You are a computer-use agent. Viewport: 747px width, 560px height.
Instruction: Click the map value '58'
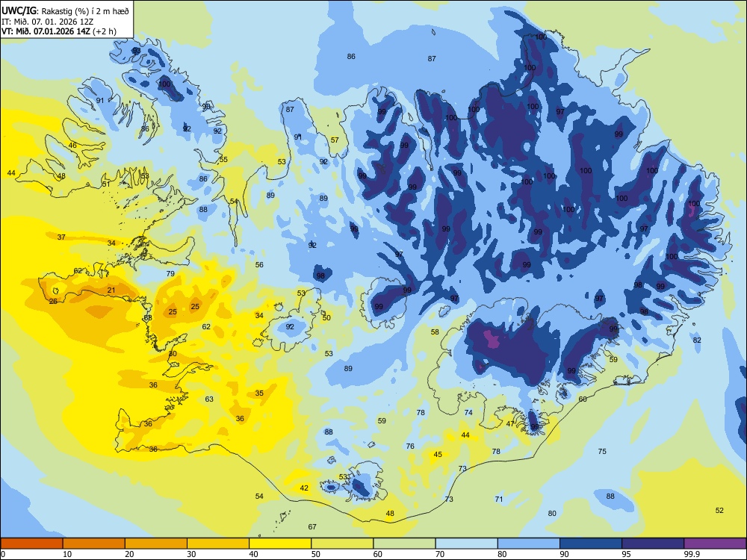(435, 332)
